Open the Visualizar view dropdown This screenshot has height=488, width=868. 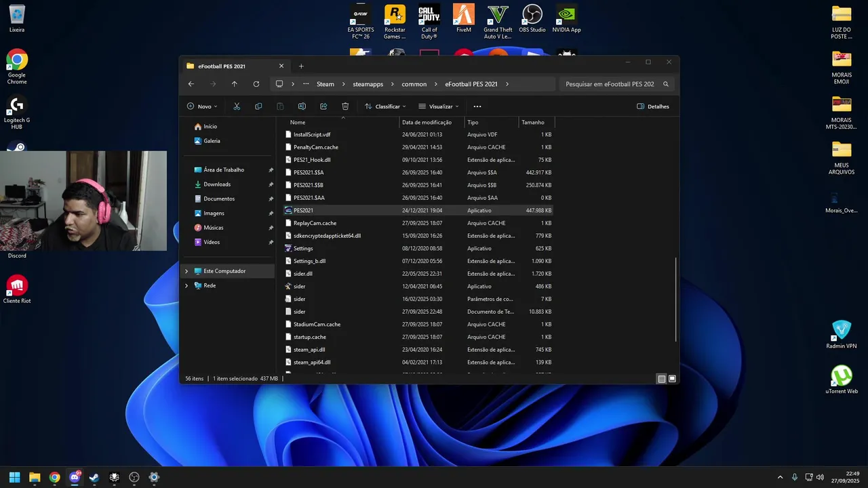[439, 106]
